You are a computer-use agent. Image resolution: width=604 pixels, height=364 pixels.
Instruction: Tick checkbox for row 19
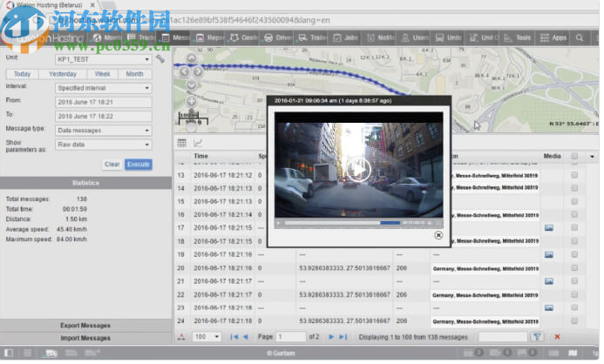[574, 255]
